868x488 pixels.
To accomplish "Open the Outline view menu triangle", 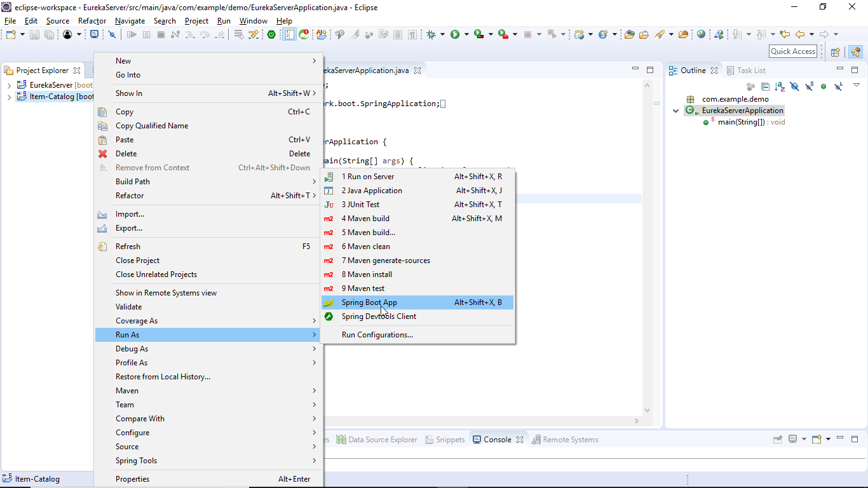I will [856, 85].
